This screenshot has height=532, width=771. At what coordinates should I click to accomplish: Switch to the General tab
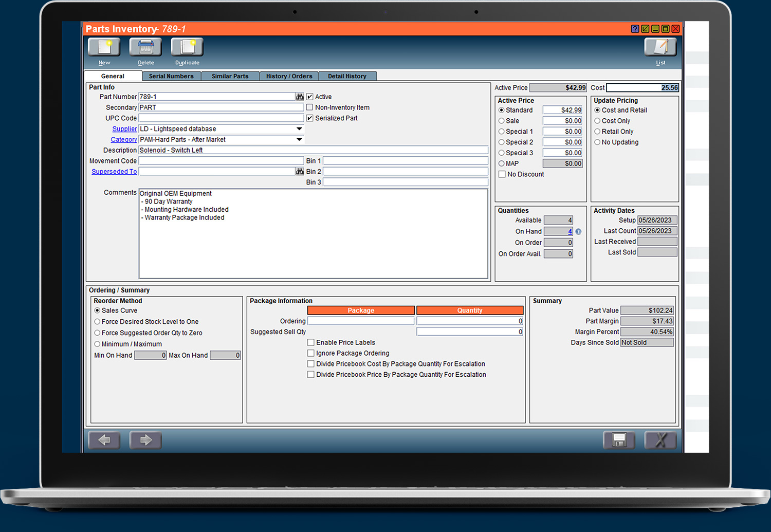click(113, 76)
